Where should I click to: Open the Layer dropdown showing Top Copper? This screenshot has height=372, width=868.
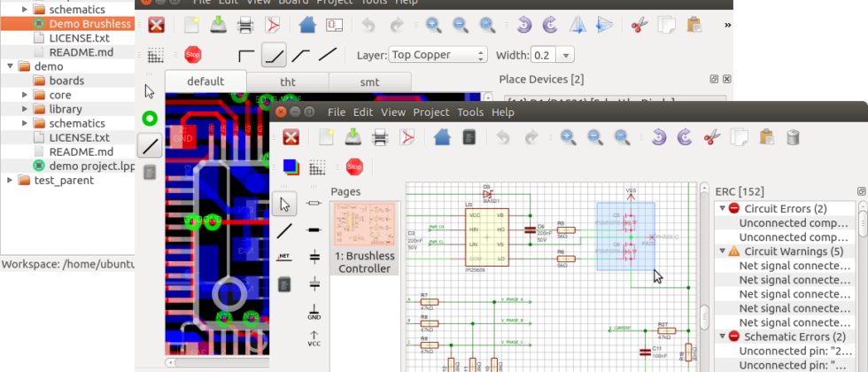click(438, 55)
